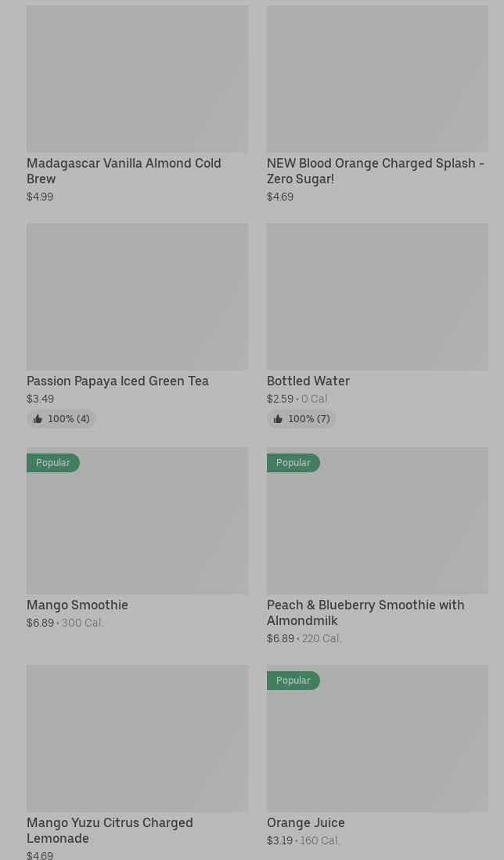Open Madagascar Vanilla Almond Cold Brew item
The image size is (504, 860).
(124, 171)
